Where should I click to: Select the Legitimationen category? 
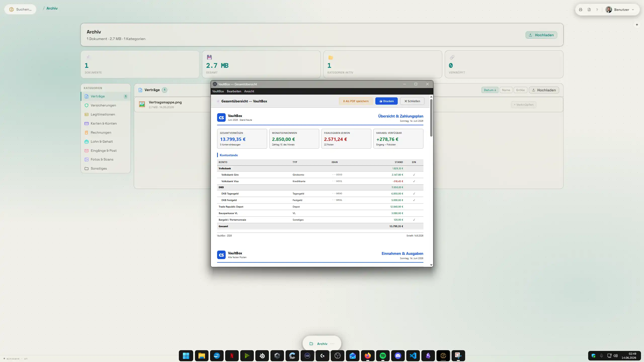105,114
